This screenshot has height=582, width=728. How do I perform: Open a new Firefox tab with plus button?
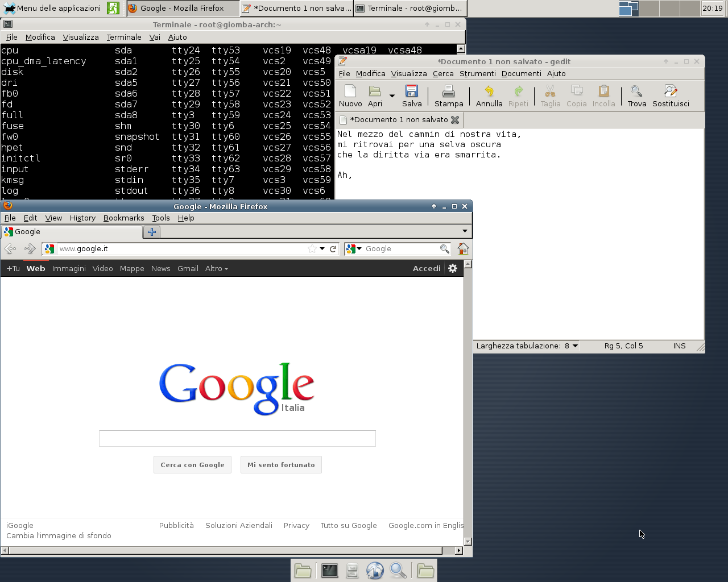[x=152, y=232]
